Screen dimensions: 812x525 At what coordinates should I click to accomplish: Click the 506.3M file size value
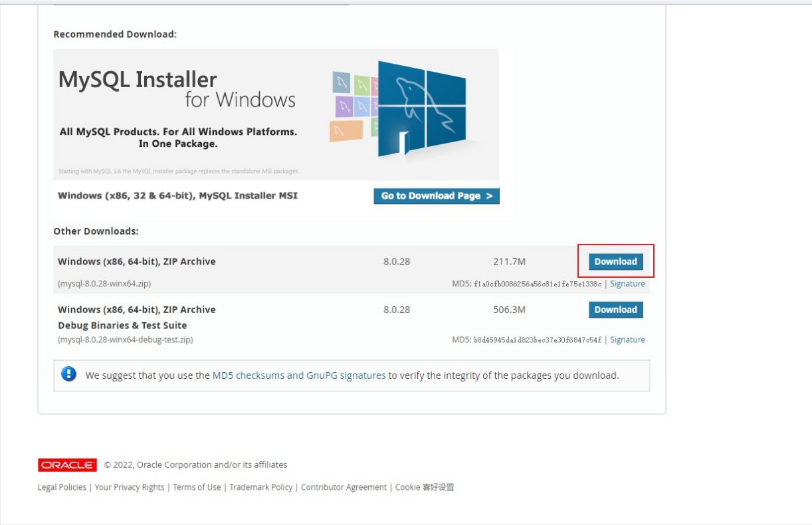coord(510,310)
